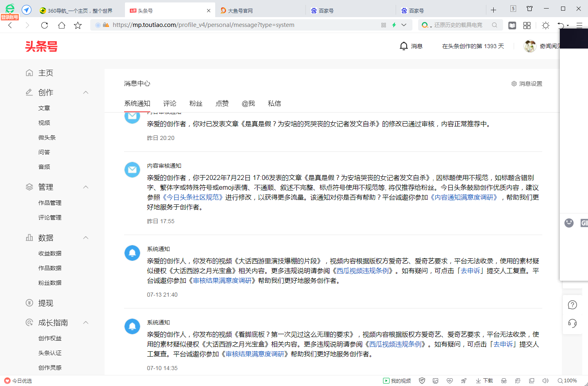Click the browser forward arrow

tap(27, 25)
